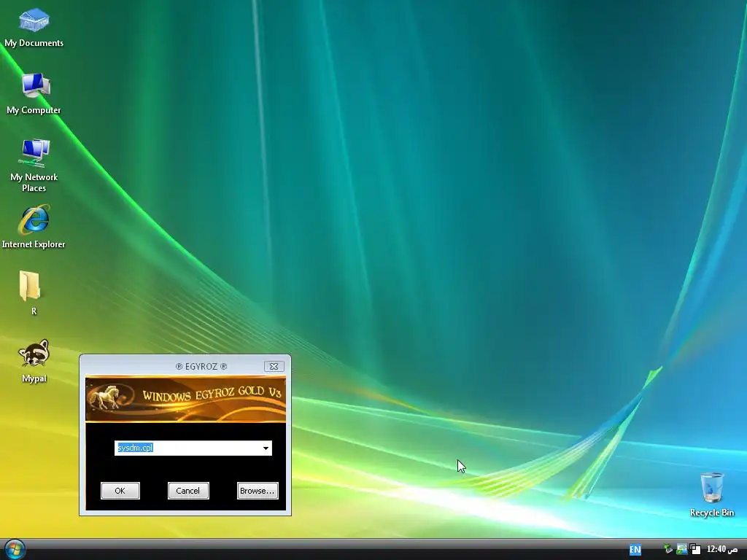Click Cancel in the EGYROZ dialog
This screenshot has height=560, width=747.
[x=188, y=491]
